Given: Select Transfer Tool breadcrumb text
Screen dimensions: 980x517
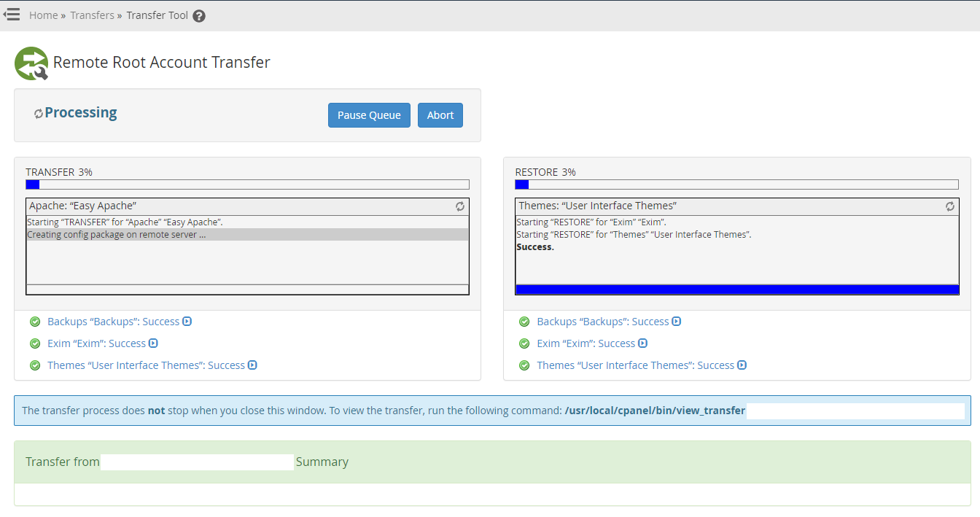Looking at the screenshot, I should (157, 15).
